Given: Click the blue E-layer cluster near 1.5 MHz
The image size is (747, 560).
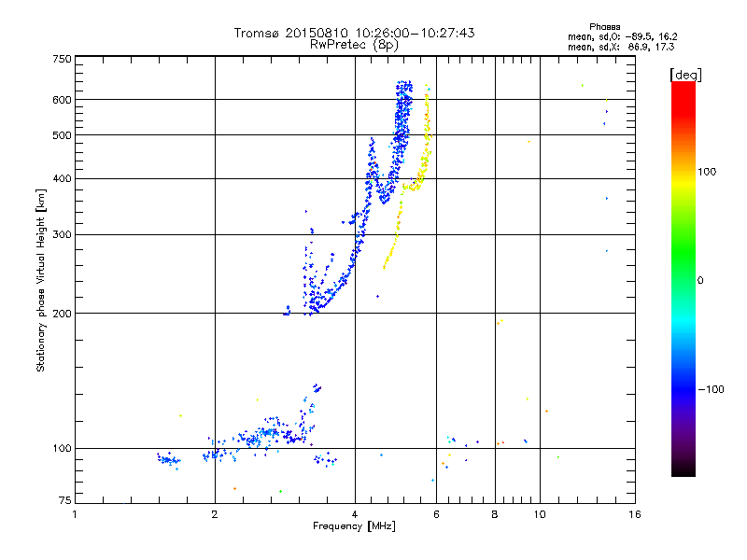Looking at the screenshot, I should tap(169, 459).
